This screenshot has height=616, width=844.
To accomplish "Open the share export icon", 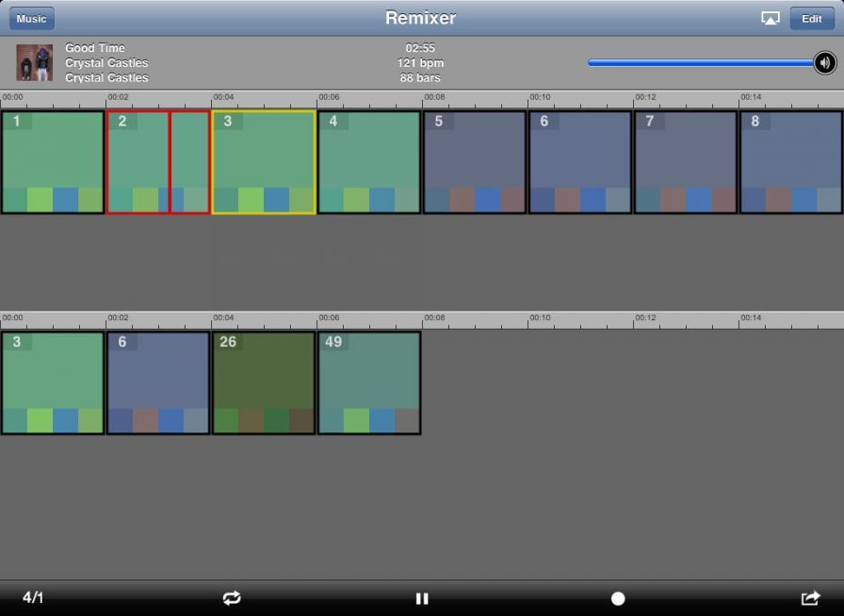I will point(810,598).
